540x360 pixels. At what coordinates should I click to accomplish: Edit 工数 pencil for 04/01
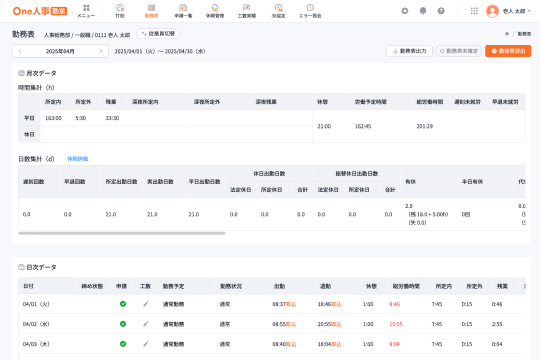(x=146, y=304)
